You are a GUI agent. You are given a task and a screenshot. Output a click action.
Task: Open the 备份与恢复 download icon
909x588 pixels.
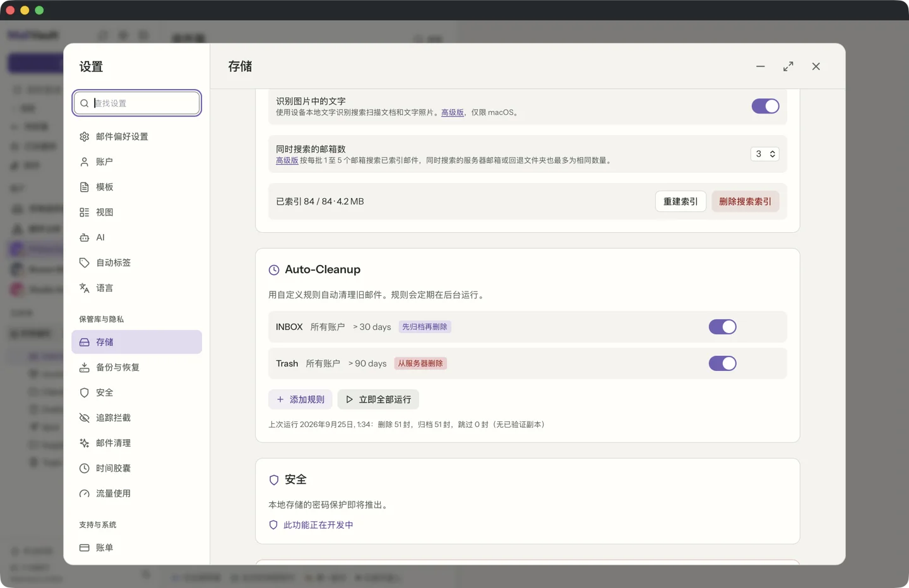(x=85, y=368)
